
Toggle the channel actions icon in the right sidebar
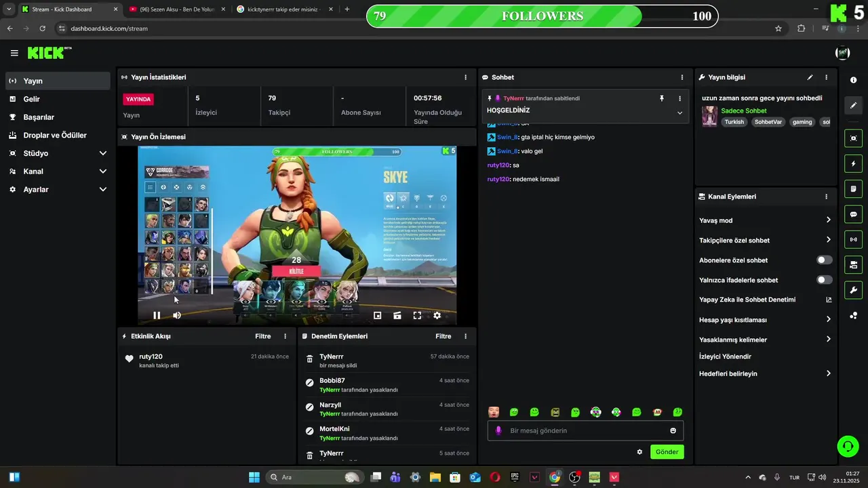click(853, 264)
